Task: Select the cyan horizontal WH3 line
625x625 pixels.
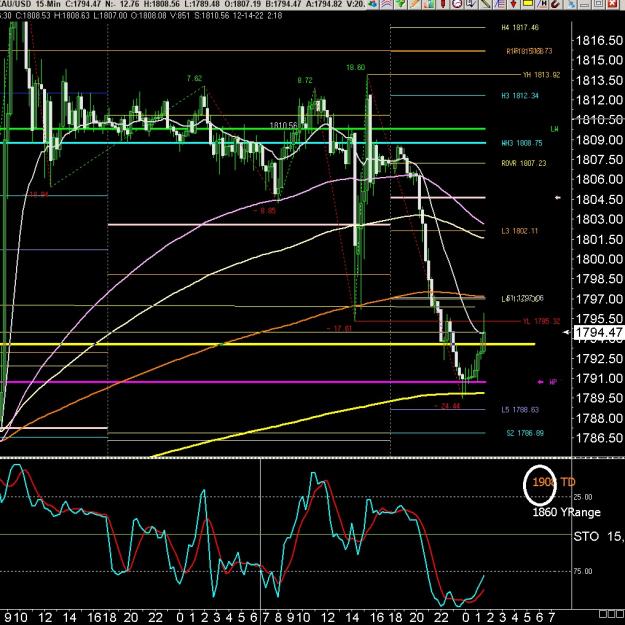Action: tap(242, 143)
